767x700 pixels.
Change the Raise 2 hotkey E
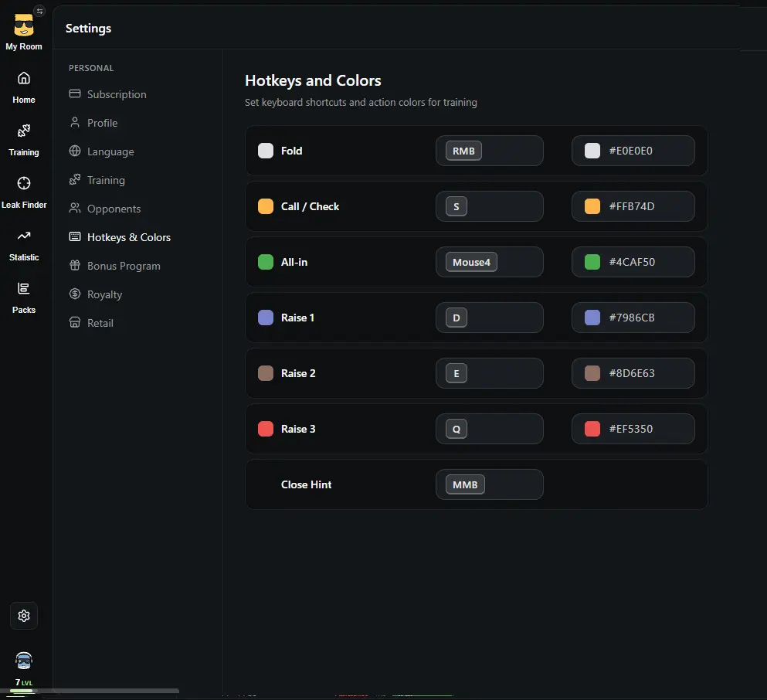pos(489,373)
